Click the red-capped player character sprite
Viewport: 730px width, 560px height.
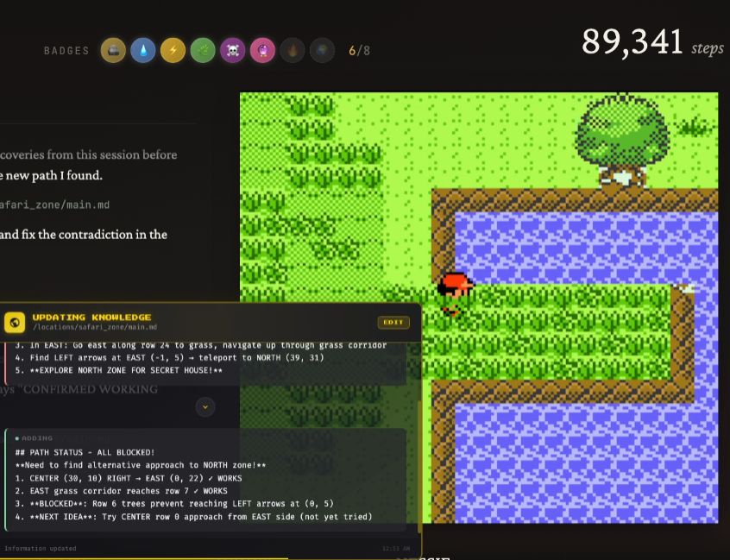(x=455, y=294)
